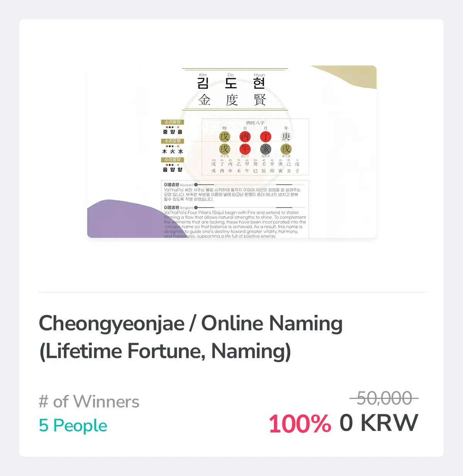Screen dimensions: 463x476
Task: Click the gray 亥 circle in the chart
Action: click(265, 149)
